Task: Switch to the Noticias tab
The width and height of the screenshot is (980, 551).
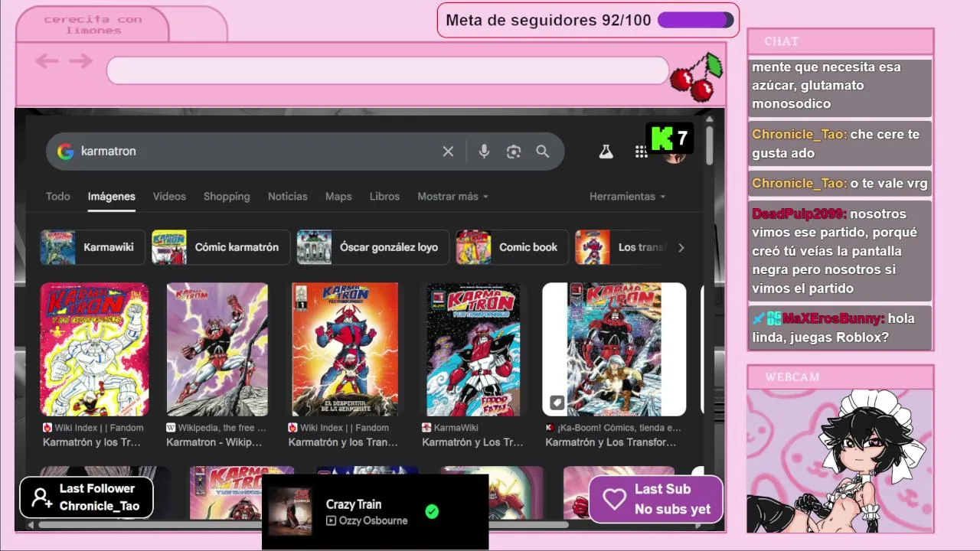Action: [x=288, y=197]
